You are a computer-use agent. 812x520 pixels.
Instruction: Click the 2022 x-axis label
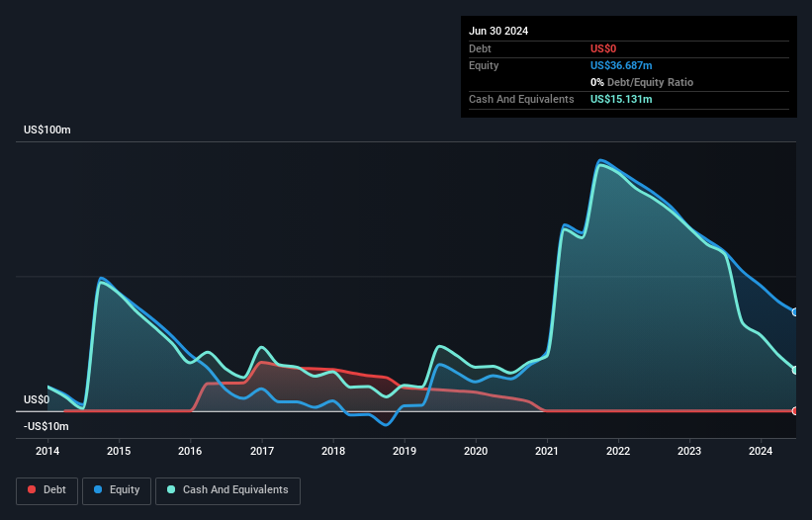coord(618,451)
